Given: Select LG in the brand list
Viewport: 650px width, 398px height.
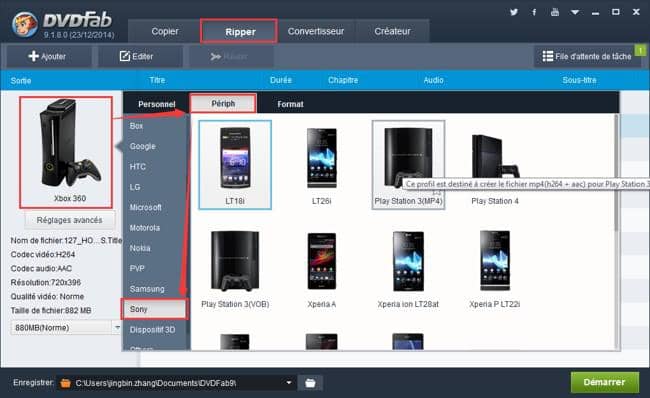Looking at the screenshot, I should coord(135,187).
